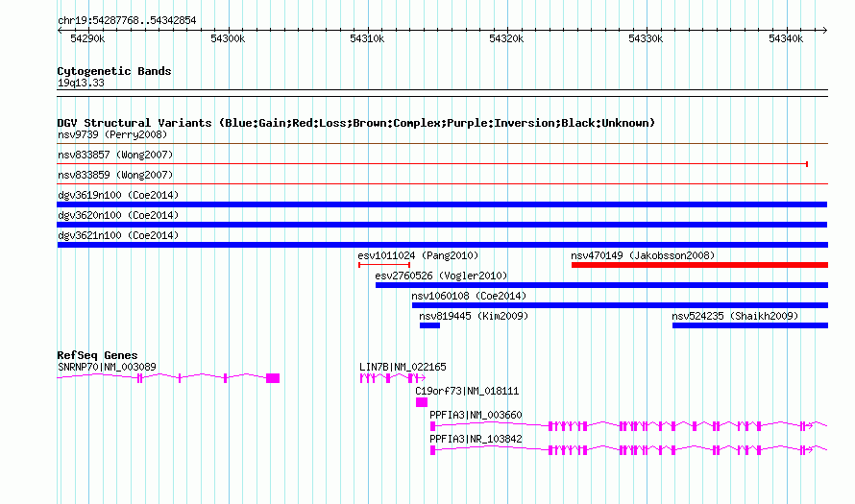
Task: Click the nsv1060108 (Coe2014) label
Action: [x=469, y=296]
